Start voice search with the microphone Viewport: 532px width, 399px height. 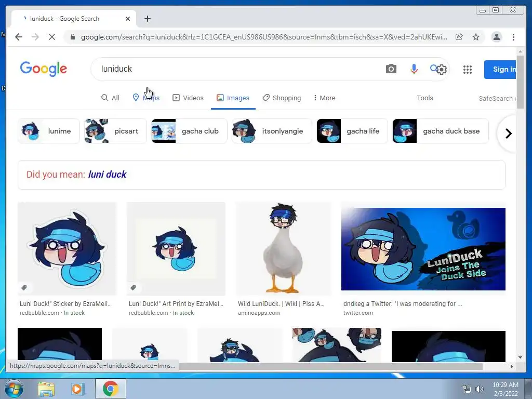pyautogui.click(x=414, y=69)
